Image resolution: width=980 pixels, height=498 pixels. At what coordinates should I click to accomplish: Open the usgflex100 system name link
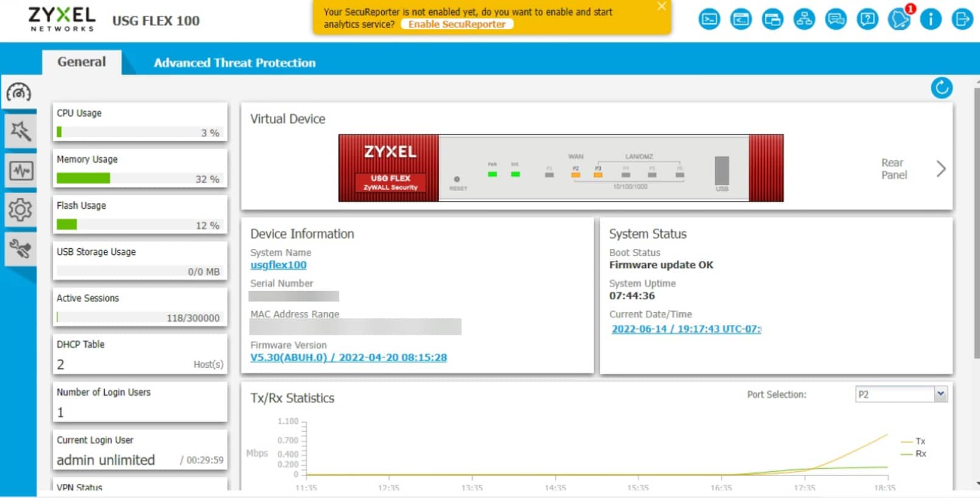(278, 265)
